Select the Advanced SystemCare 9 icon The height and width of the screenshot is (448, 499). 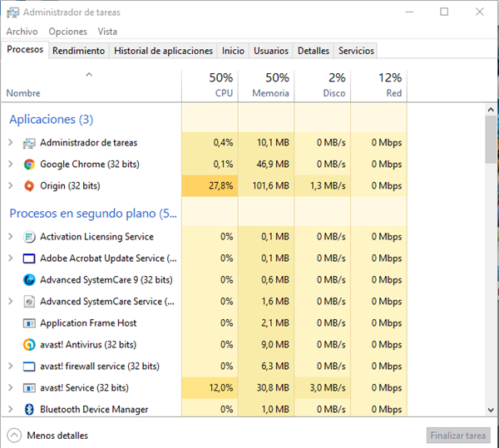pyautogui.click(x=29, y=280)
